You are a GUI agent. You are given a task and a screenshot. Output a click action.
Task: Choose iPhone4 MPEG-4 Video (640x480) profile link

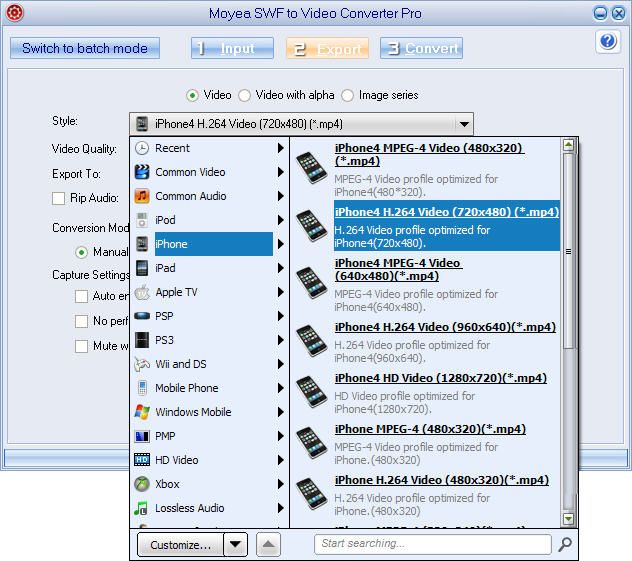(398, 270)
